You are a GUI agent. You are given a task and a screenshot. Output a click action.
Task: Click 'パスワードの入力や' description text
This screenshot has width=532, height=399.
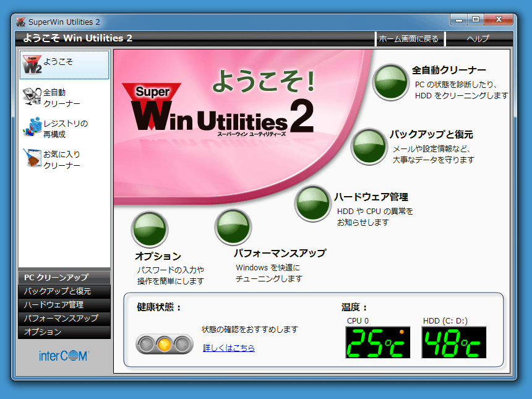click(x=171, y=270)
